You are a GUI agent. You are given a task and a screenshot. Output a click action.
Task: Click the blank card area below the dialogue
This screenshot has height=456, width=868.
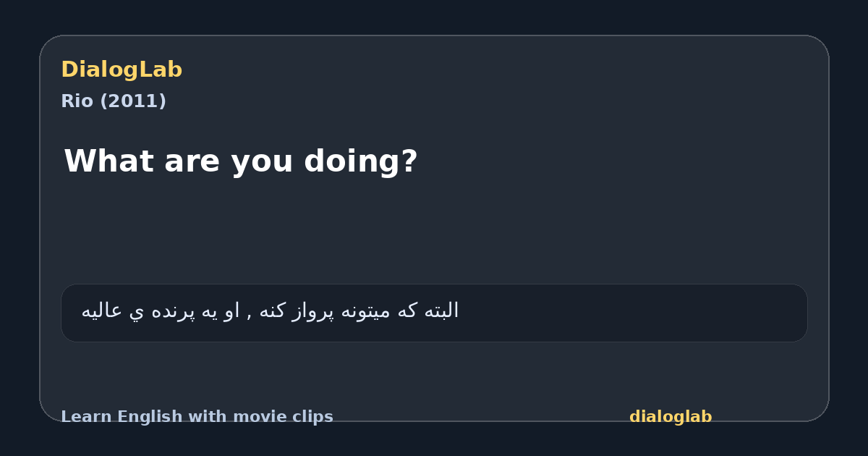[x=434, y=232]
